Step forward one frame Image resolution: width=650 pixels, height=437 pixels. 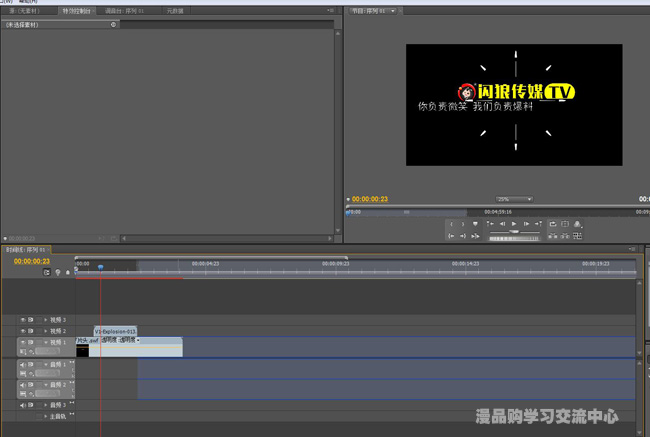(x=526, y=224)
